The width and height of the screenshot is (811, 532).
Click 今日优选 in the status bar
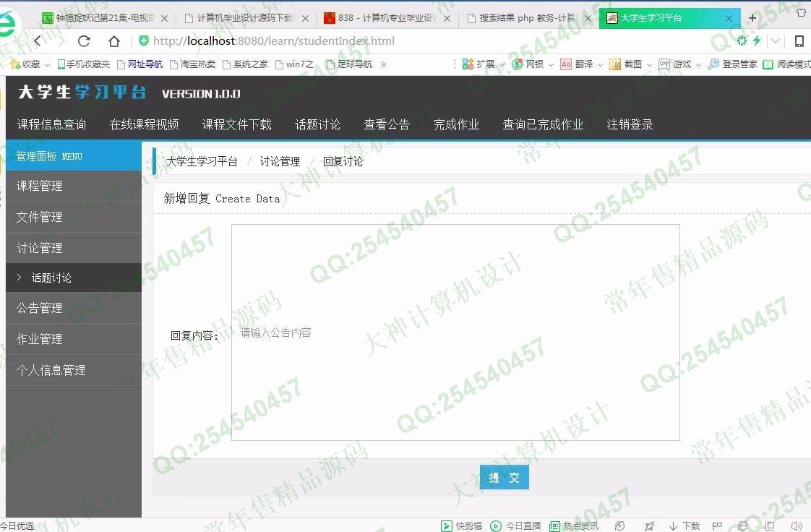17,525
